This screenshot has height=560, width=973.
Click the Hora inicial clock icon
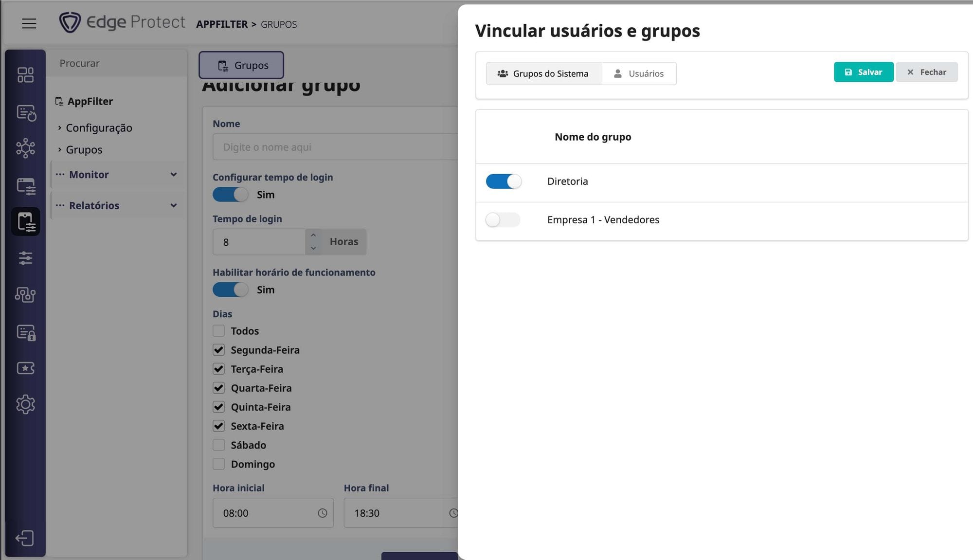click(322, 513)
